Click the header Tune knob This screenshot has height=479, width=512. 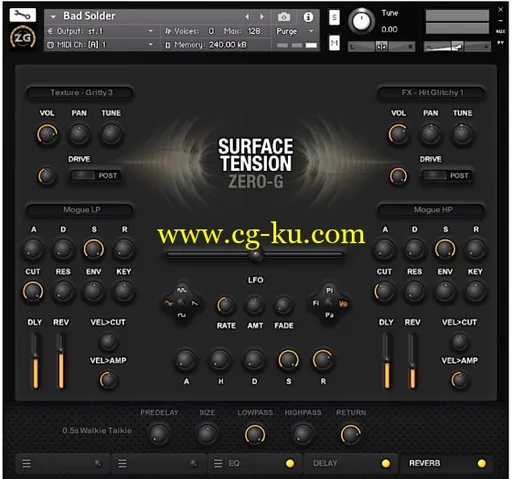[361, 21]
